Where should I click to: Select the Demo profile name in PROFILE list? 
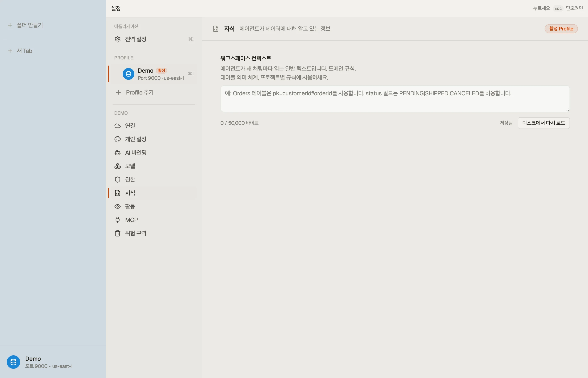pos(146,71)
